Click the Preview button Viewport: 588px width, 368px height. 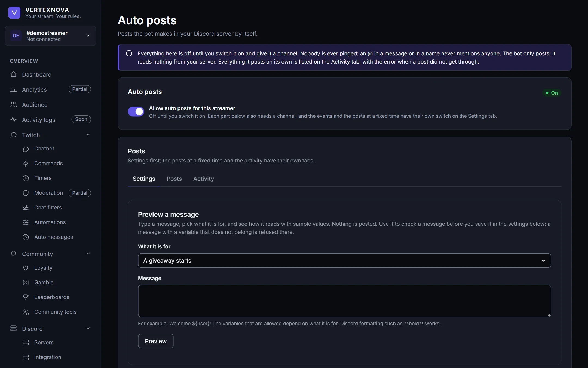click(156, 341)
